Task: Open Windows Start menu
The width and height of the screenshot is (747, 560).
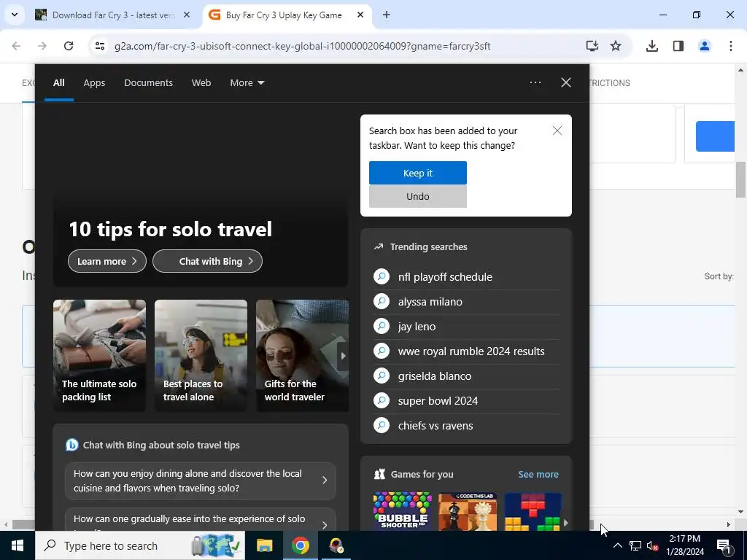Action: pyautogui.click(x=18, y=545)
